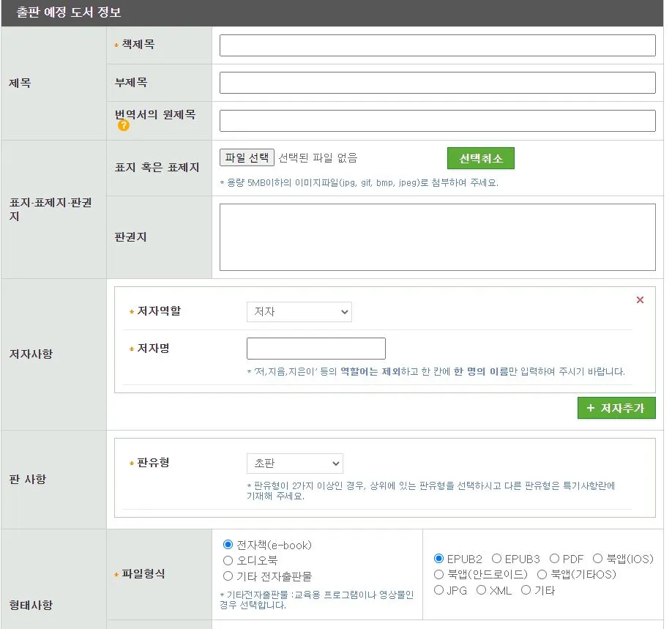Click the green 선택취소 button

pyautogui.click(x=481, y=158)
